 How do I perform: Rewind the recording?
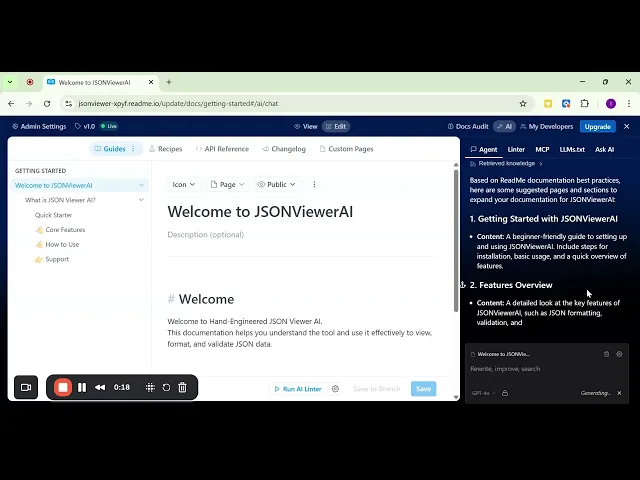point(100,387)
